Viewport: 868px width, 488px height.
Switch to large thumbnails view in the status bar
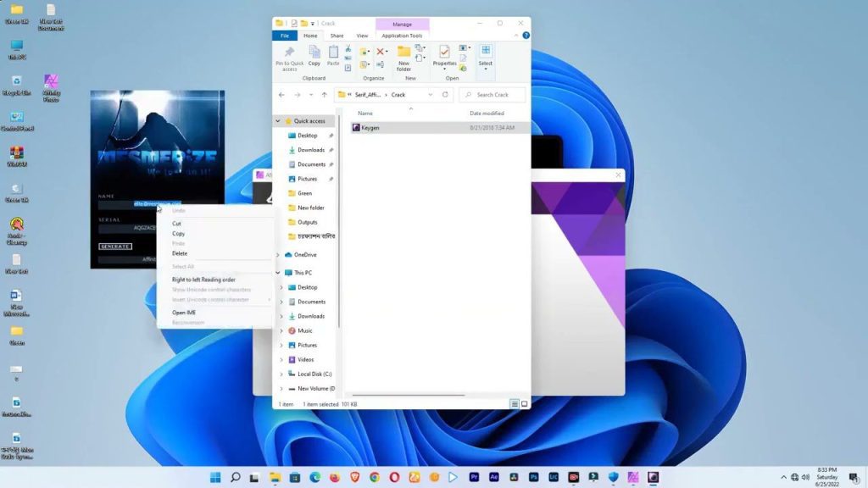(524, 404)
